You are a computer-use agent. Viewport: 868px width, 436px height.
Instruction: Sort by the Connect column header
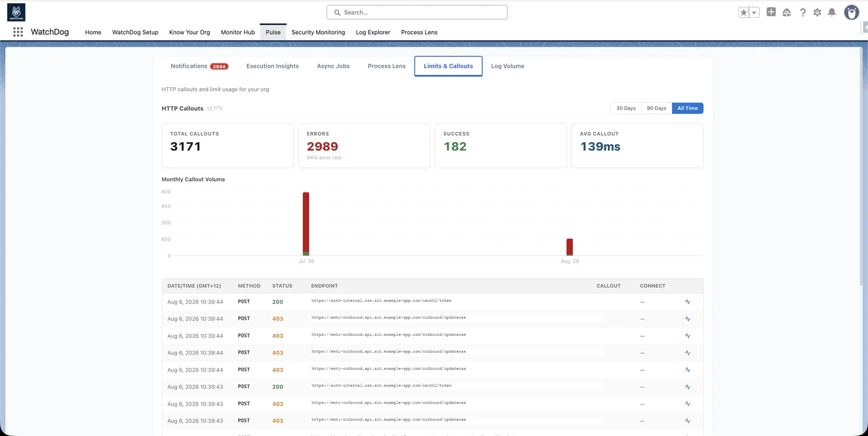(653, 286)
